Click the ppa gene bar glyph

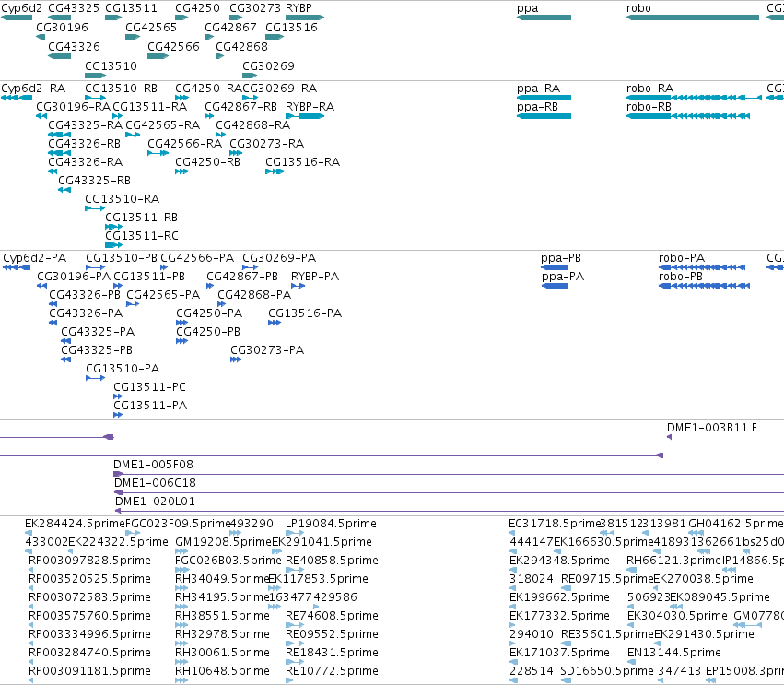544,18
